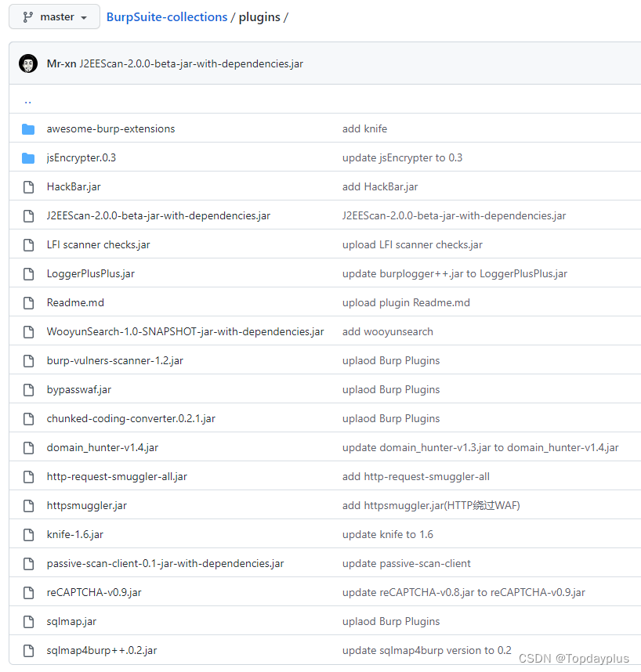The image size is (641, 672).
Task: Click the Mr-xn user avatar
Action: click(28, 63)
